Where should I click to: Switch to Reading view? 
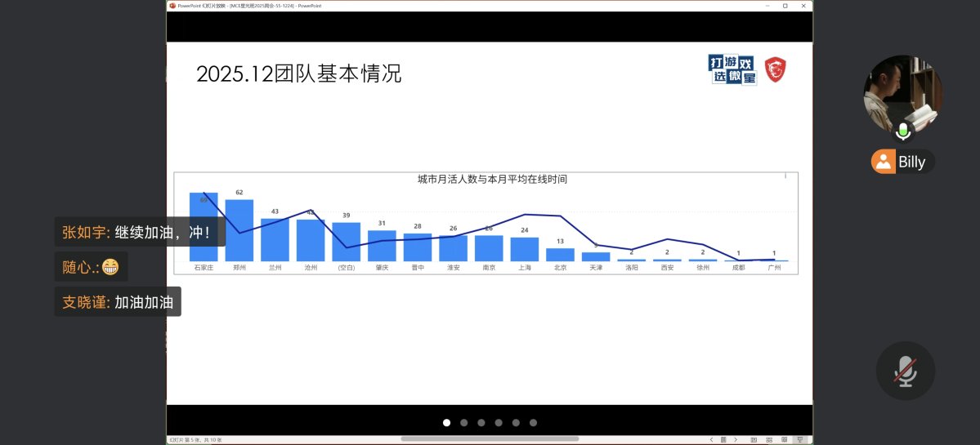click(x=785, y=440)
